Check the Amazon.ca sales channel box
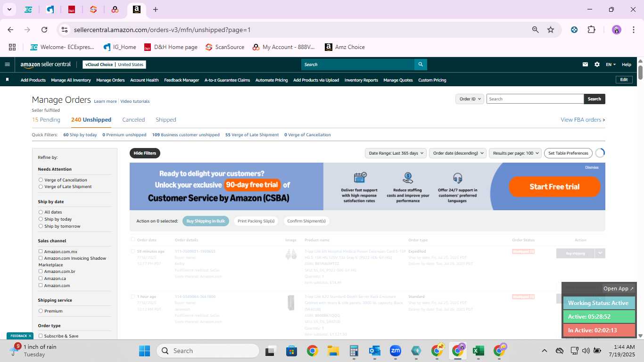 coord(41,279)
